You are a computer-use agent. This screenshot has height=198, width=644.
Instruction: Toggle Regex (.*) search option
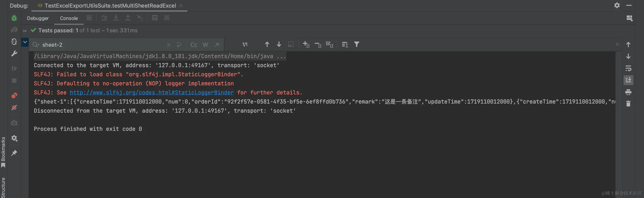pos(217,45)
